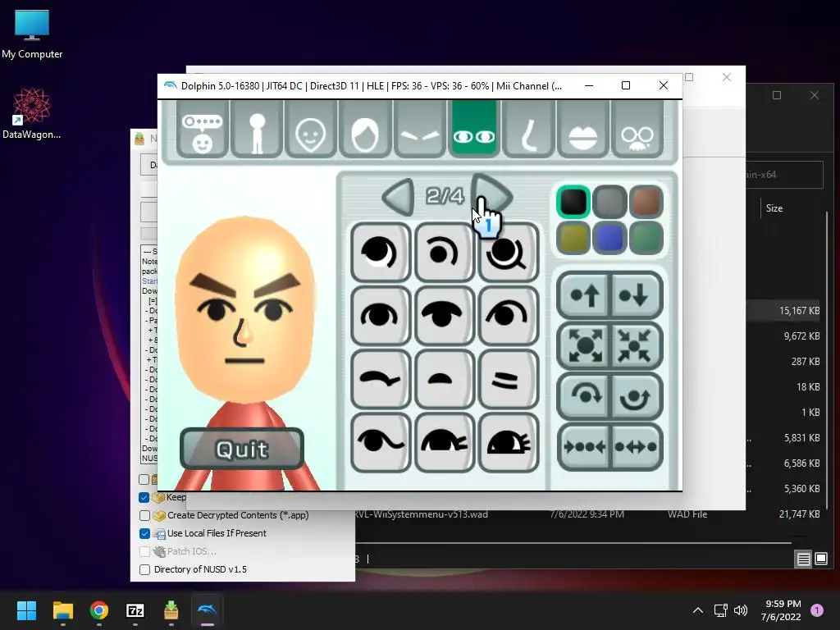The width and height of the screenshot is (840, 630).
Task: Toggle Use Local Files If Present checkbox
Action: pyautogui.click(x=144, y=533)
